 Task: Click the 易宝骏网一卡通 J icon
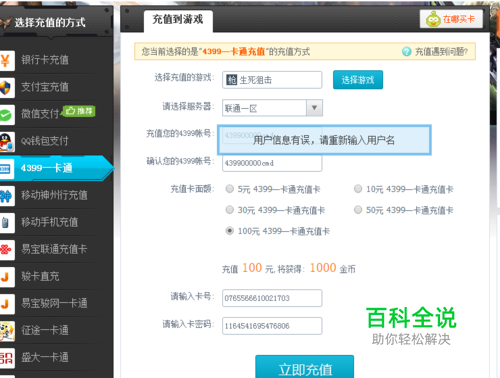[7, 304]
